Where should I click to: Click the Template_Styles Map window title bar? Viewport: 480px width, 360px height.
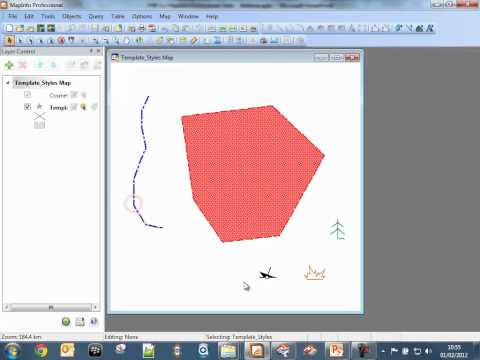point(213,58)
